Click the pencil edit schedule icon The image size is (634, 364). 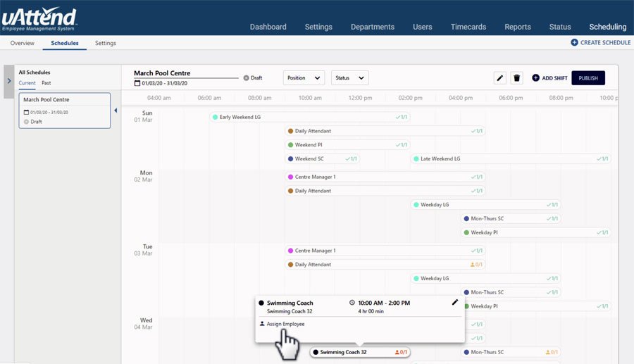click(x=500, y=78)
